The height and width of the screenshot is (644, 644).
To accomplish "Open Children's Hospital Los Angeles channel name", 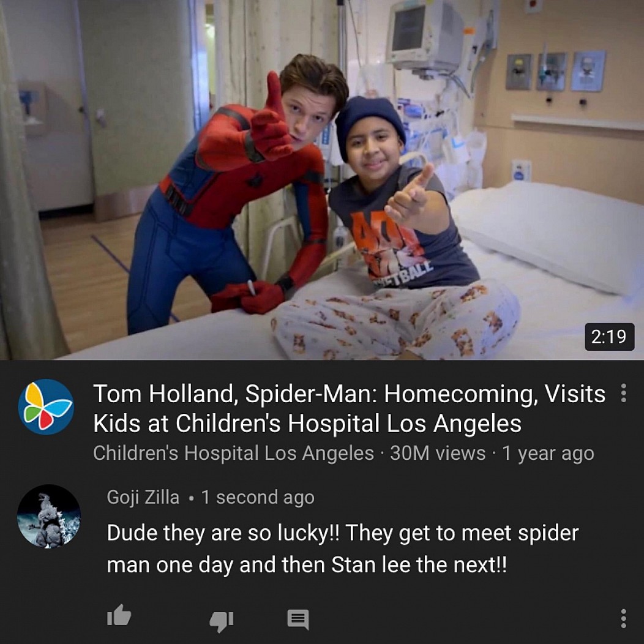I will pyautogui.click(x=233, y=453).
